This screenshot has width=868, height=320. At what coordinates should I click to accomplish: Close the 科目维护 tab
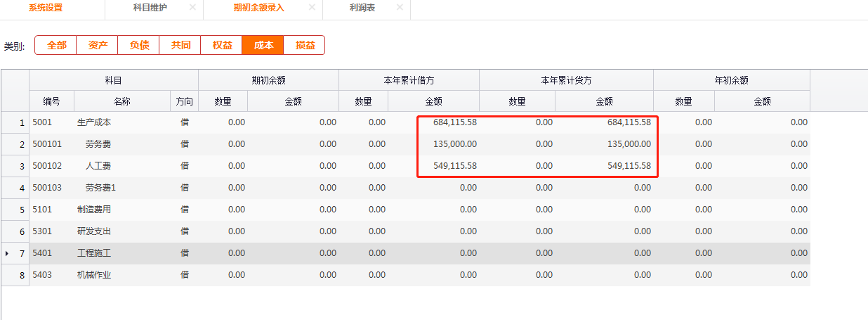[x=192, y=7]
